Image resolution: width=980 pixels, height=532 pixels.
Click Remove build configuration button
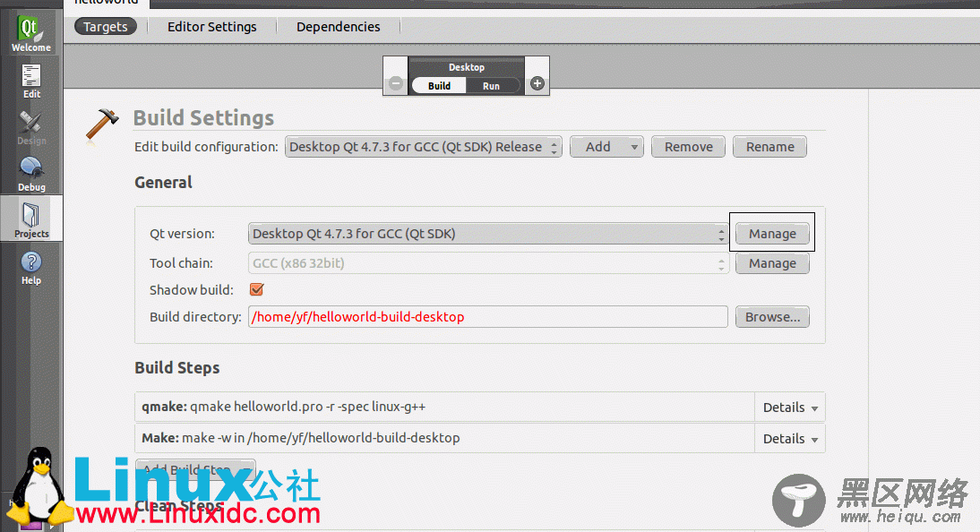point(688,147)
